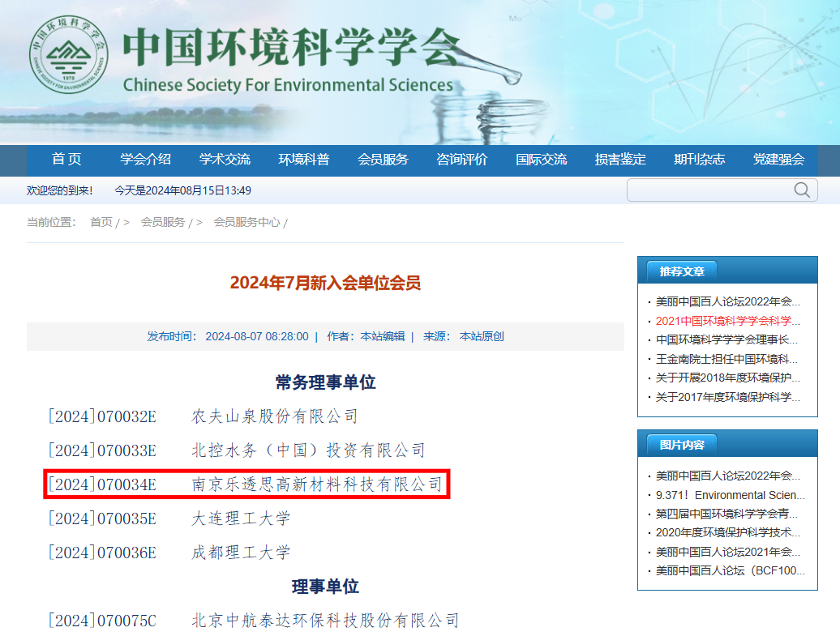Click the 首页 breadcrumb link
This screenshot has width=840, height=636.
pyautogui.click(x=101, y=222)
